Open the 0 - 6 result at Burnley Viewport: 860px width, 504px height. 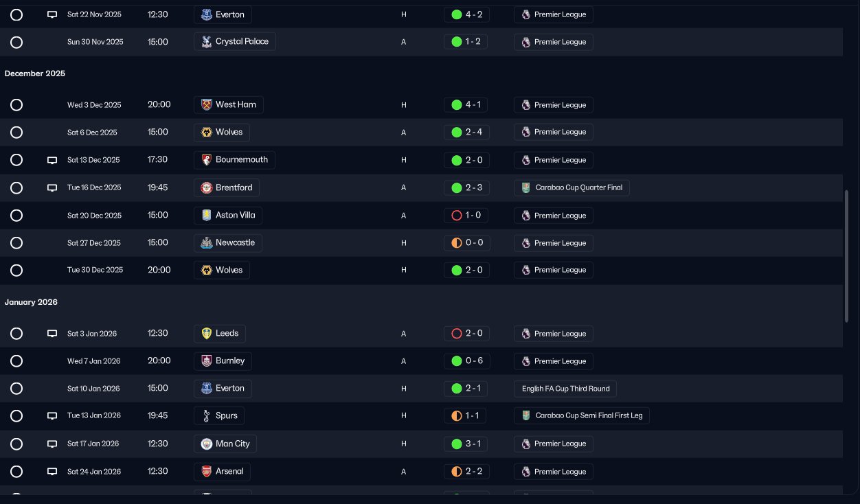(x=466, y=361)
